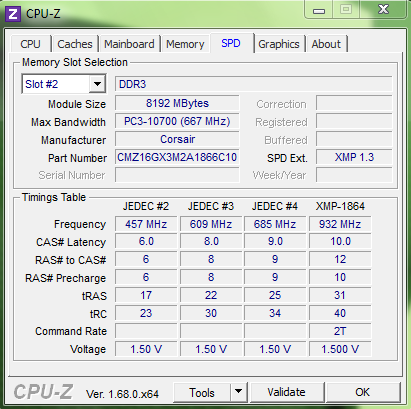Click the Module Size label
Image resolution: width=411 pixels, height=409 pixels.
[x=77, y=104]
